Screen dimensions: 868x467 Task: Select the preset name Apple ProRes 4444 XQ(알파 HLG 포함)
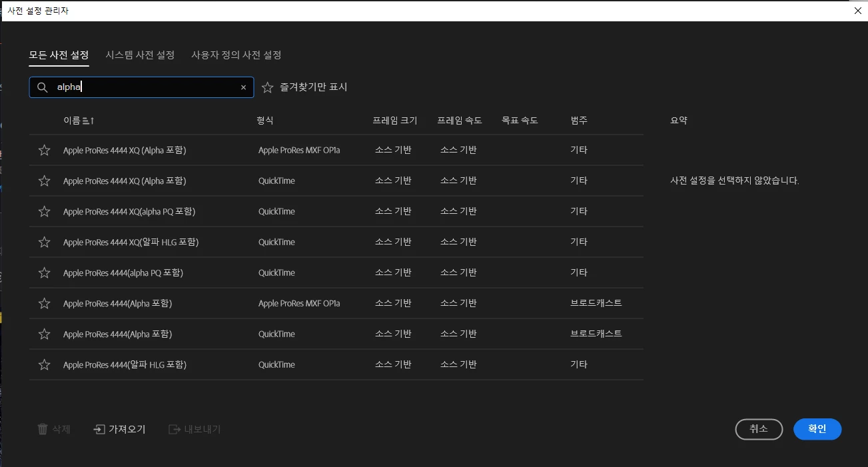pos(131,242)
